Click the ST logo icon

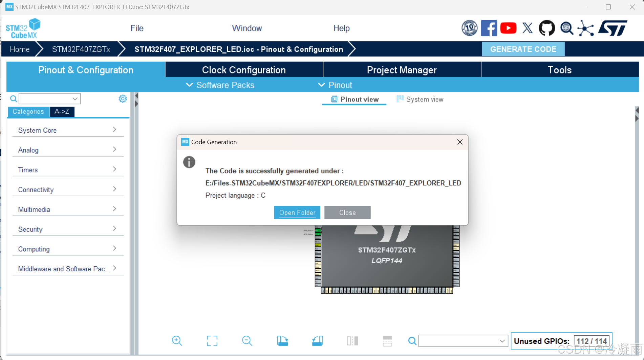613,28
